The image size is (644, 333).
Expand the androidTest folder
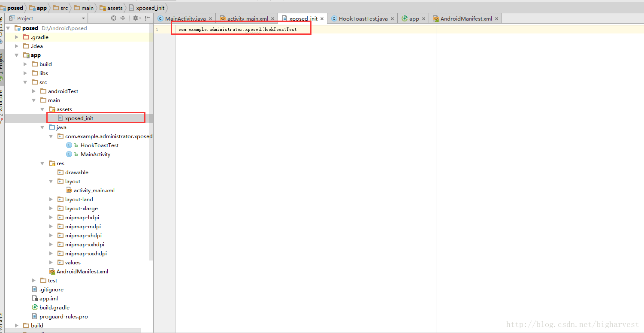[x=34, y=91]
